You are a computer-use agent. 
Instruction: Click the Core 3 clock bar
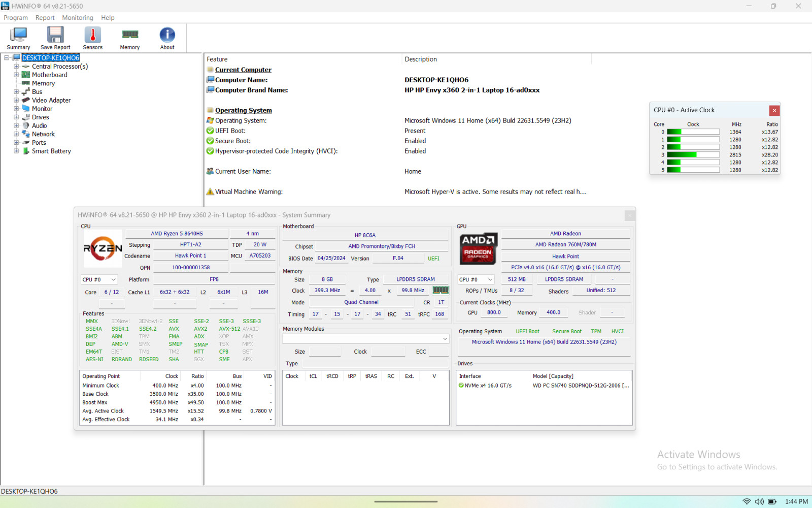pyautogui.click(x=693, y=154)
